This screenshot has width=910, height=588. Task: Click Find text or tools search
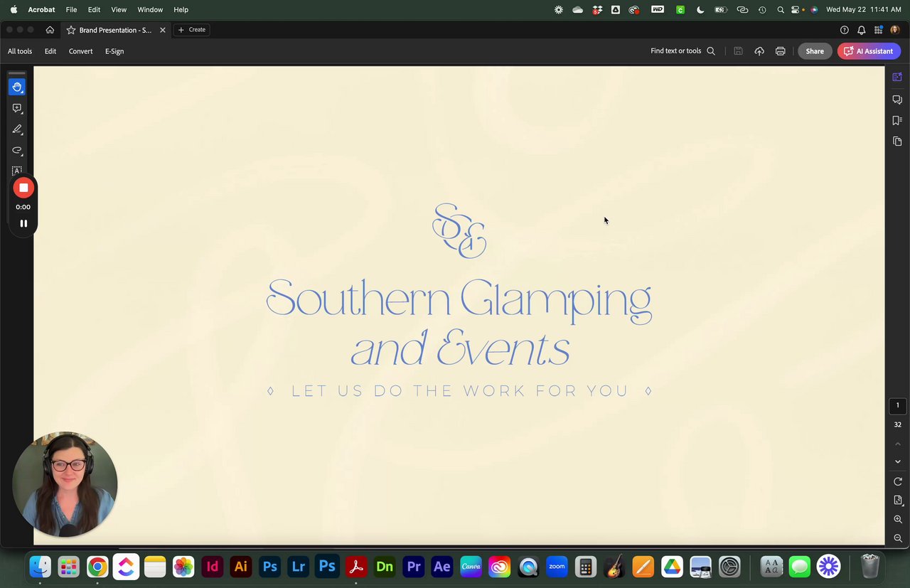(x=682, y=51)
